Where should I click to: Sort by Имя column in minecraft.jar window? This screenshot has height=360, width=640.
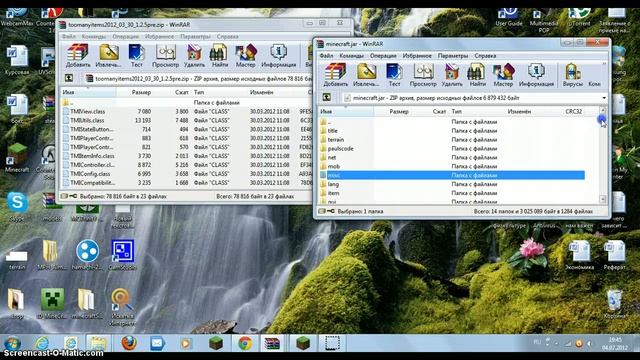(x=346, y=111)
